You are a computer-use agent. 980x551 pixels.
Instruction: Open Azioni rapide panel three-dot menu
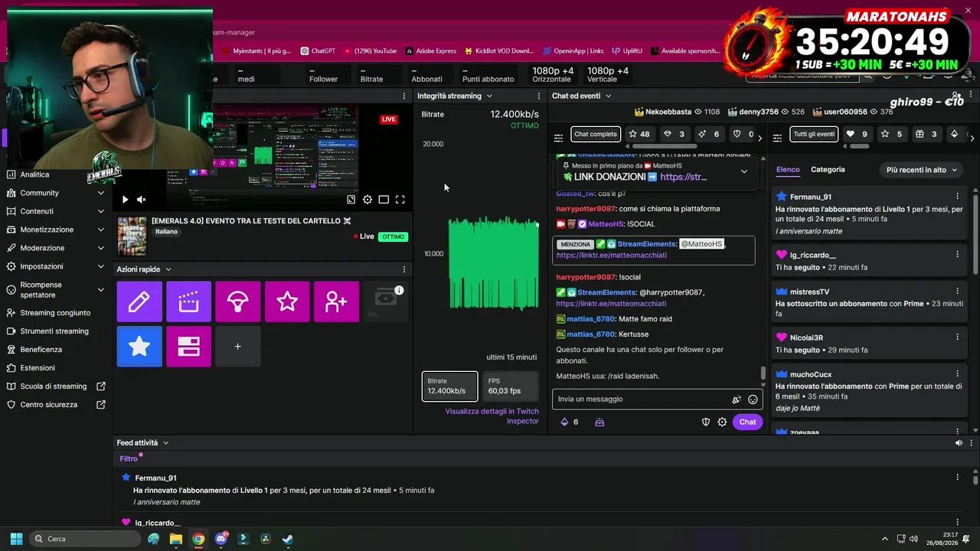(404, 269)
